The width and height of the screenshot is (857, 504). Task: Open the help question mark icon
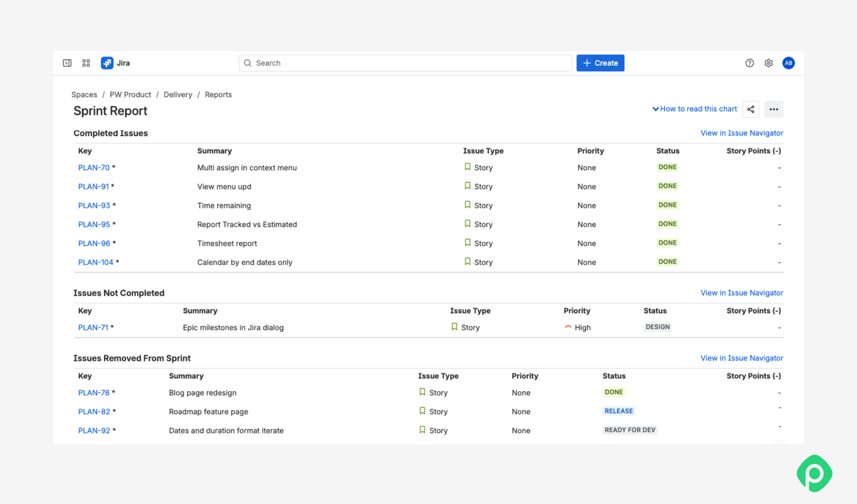tap(749, 63)
